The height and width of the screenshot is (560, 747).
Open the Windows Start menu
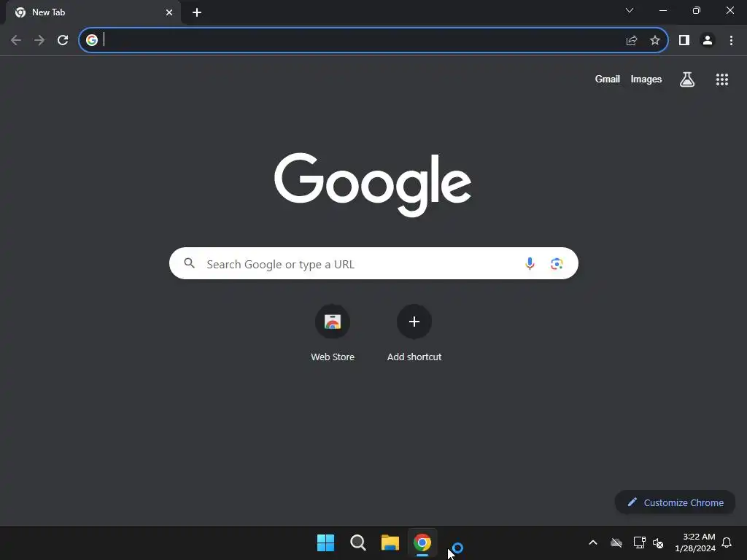point(326,542)
